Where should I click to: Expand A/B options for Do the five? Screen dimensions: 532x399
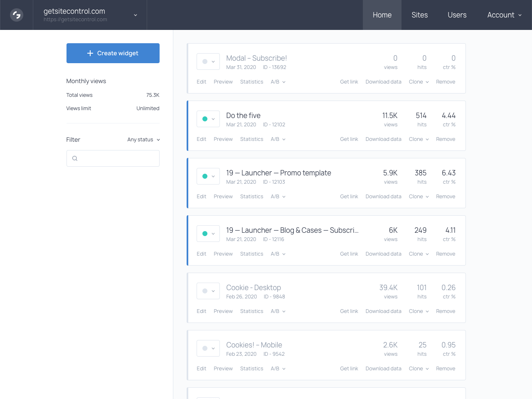coord(278,139)
